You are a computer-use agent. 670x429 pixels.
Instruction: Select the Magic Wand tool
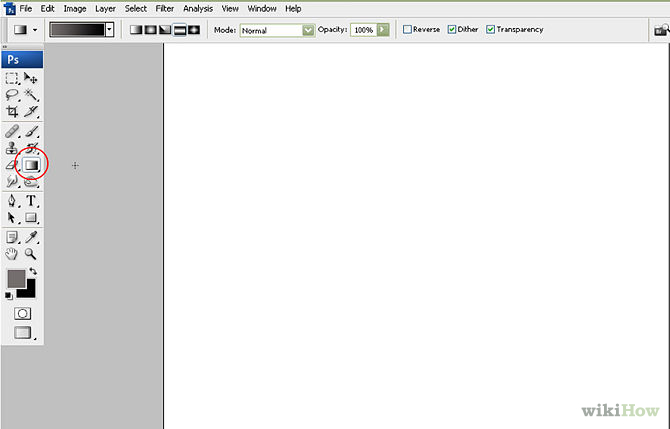point(30,95)
